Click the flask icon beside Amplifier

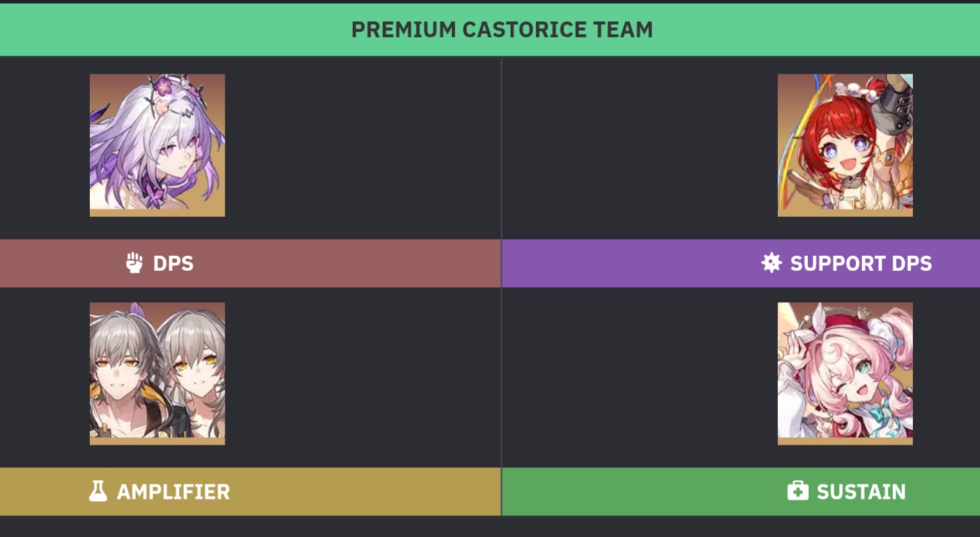(98, 492)
